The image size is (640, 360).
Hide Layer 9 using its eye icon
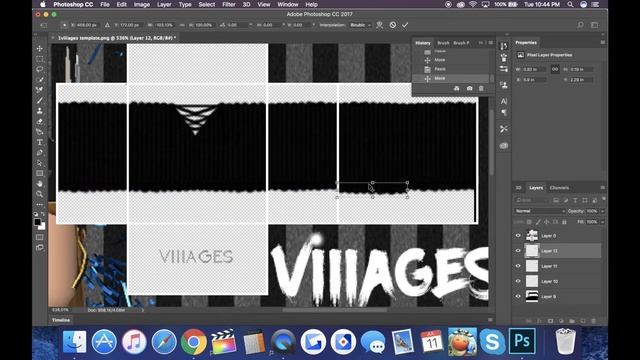tap(518, 296)
